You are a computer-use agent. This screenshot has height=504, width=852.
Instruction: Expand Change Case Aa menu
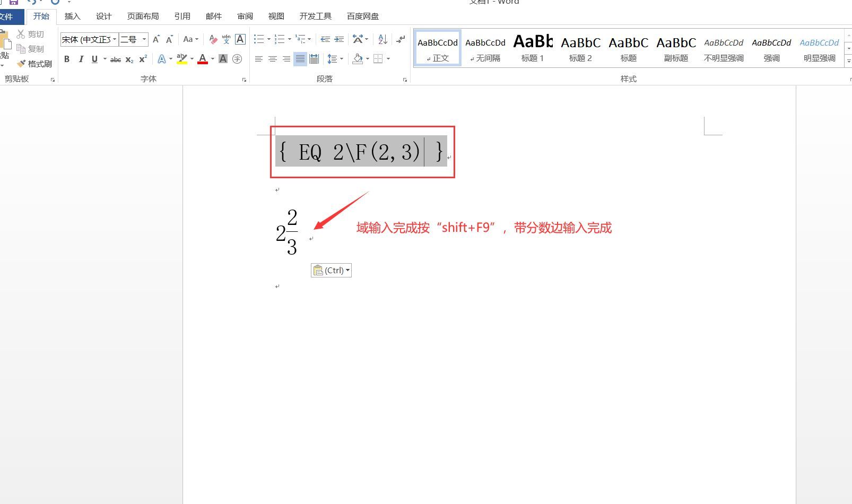pyautogui.click(x=190, y=39)
